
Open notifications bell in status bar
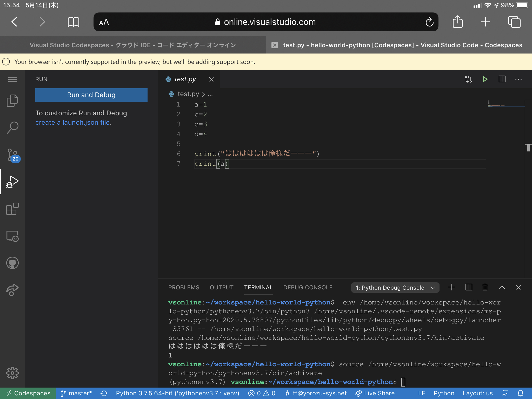(x=521, y=393)
